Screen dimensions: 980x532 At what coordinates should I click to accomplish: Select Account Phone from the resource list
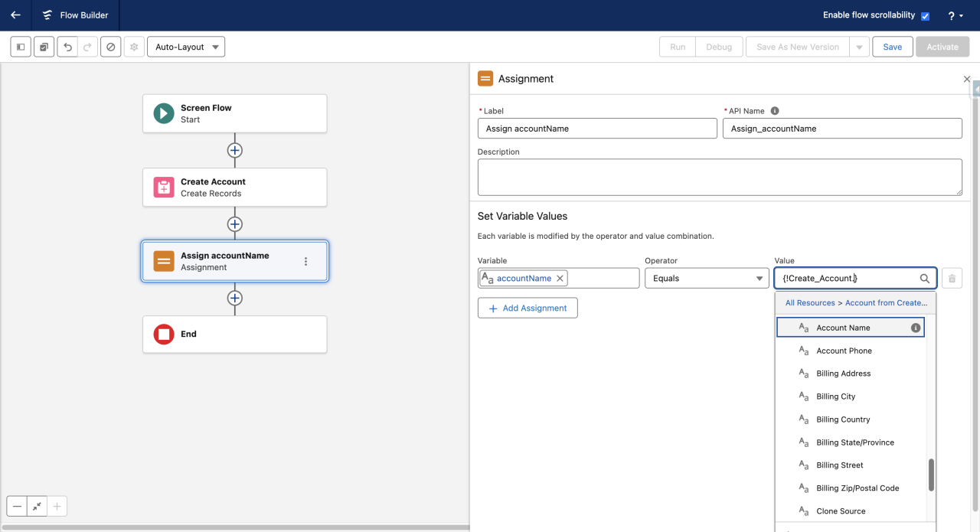coord(844,351)
